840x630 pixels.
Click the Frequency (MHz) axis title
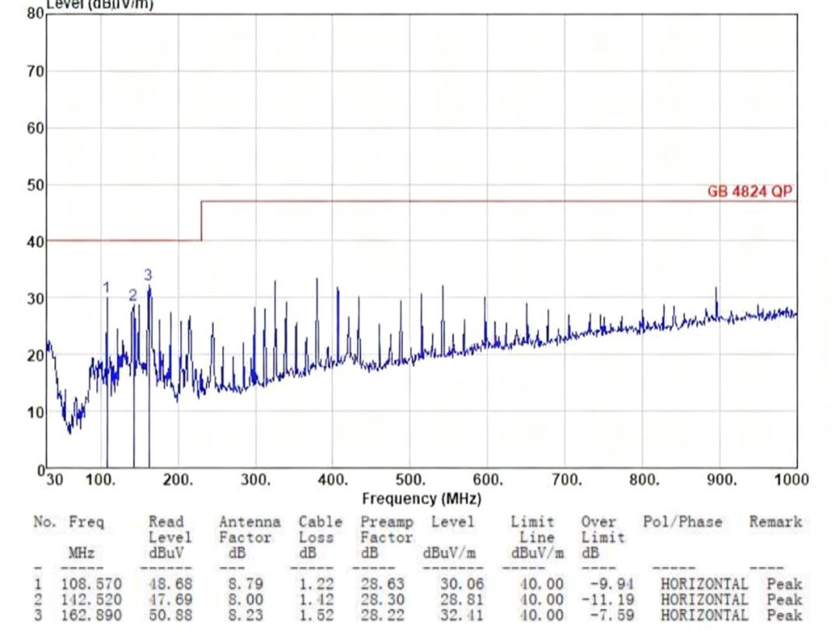tap(422, 499)
